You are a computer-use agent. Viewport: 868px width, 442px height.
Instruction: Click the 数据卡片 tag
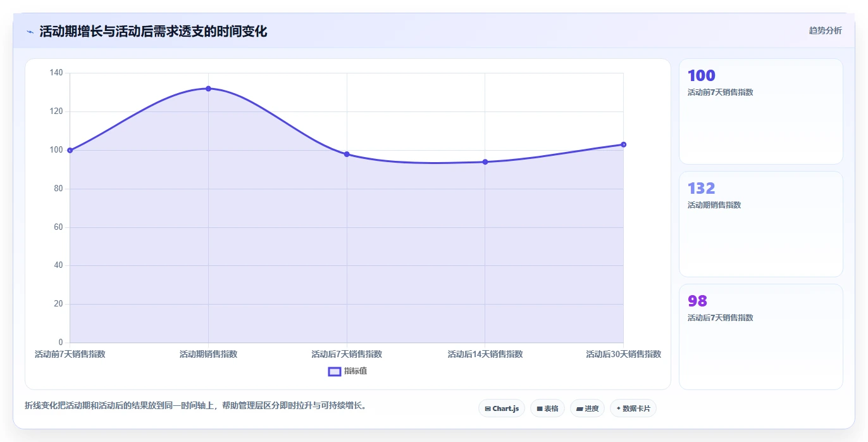633,408
